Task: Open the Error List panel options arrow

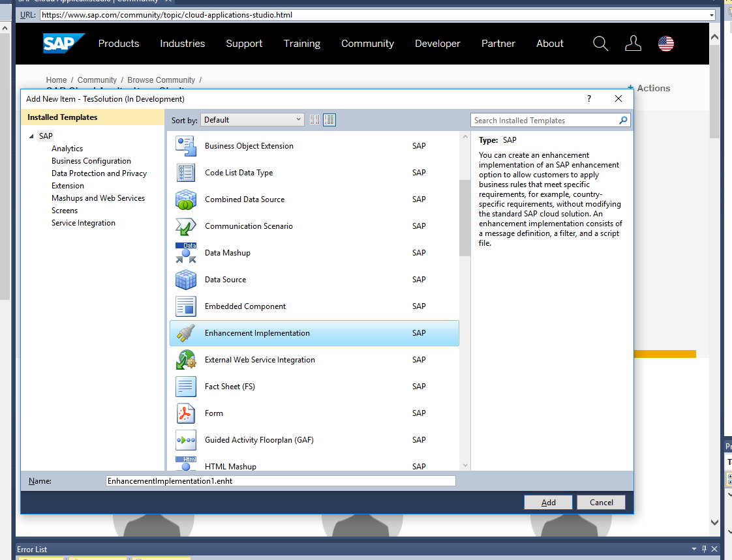Action: coord(694,549)
